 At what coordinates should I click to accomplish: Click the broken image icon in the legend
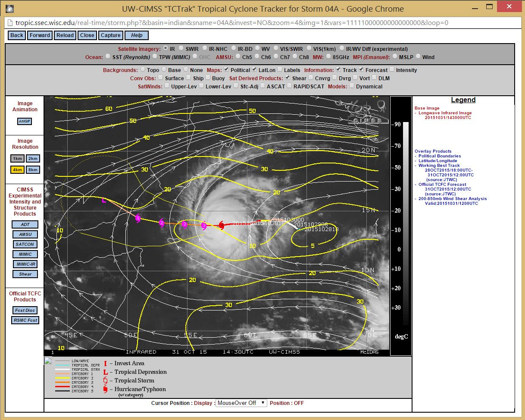(x=48, y=361)
